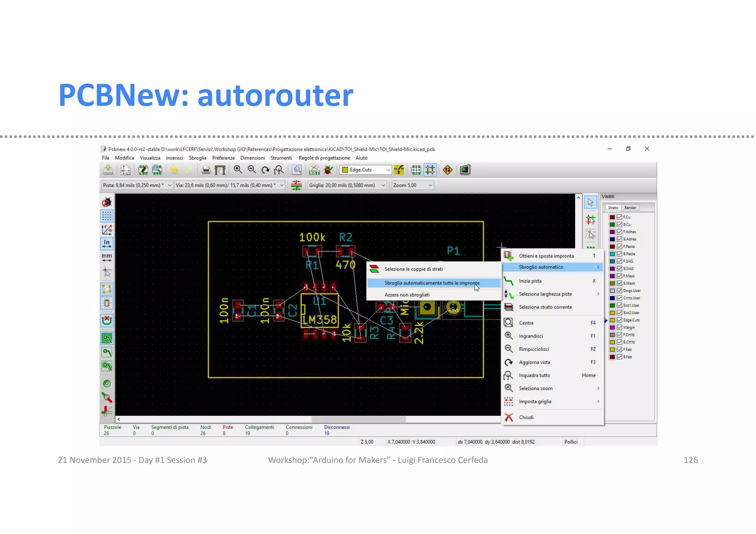Image resolution: width=756 pixels, height=534 pixels.
Task: Click the zoom to fit icon
Action: (279, 170)
